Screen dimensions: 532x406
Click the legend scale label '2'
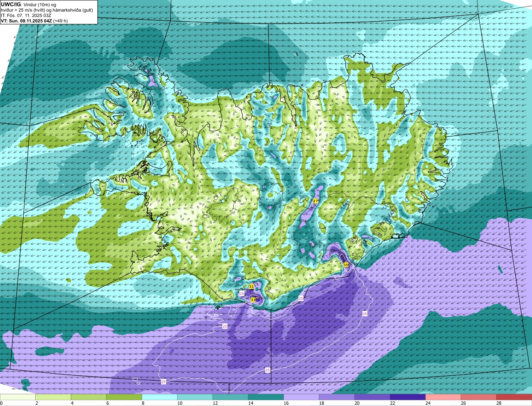pos(37,403)
